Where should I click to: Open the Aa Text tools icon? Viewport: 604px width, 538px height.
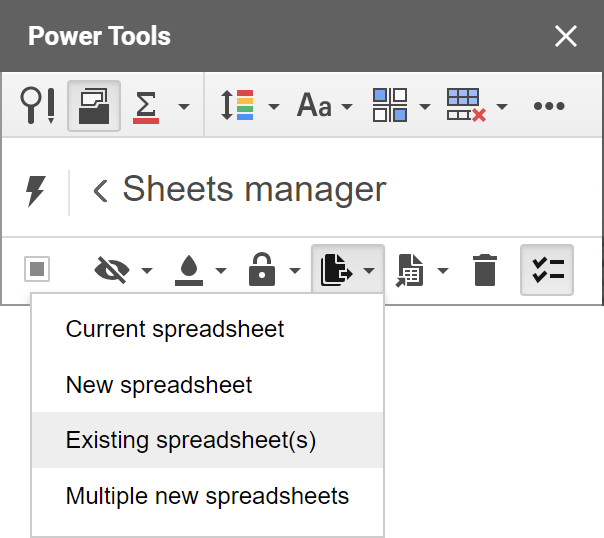coord(314,105)
